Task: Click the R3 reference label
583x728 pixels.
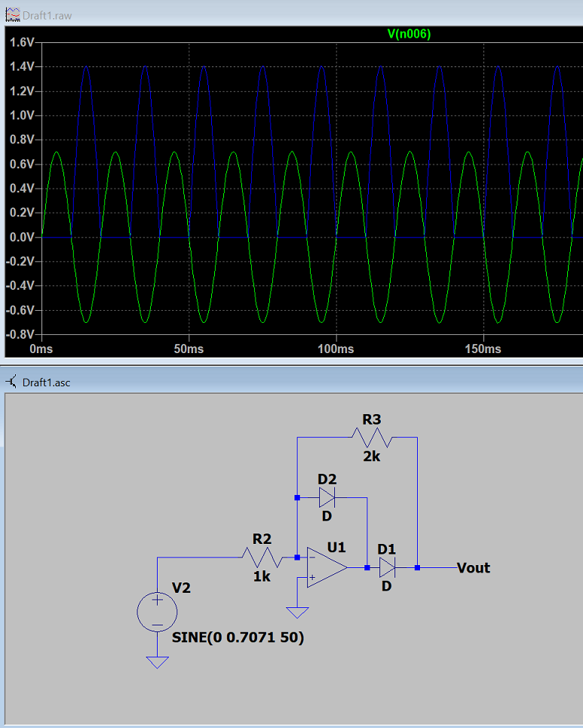Action: coord(372,419)
